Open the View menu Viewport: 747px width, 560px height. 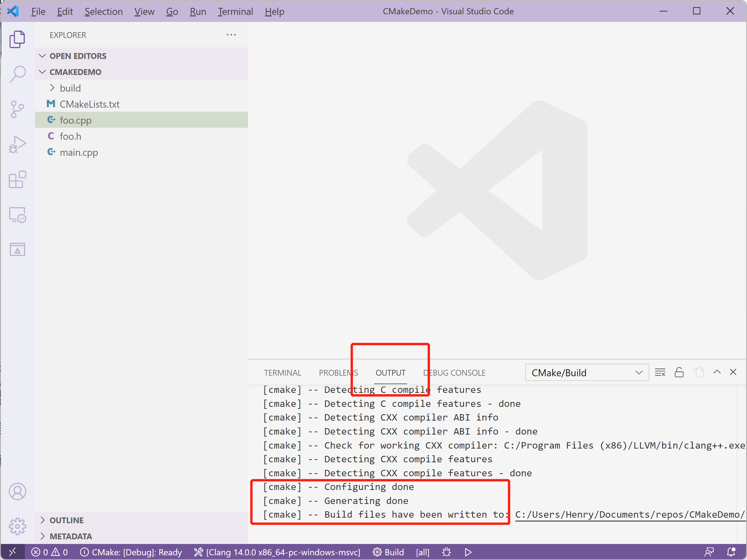coord(144,11)
